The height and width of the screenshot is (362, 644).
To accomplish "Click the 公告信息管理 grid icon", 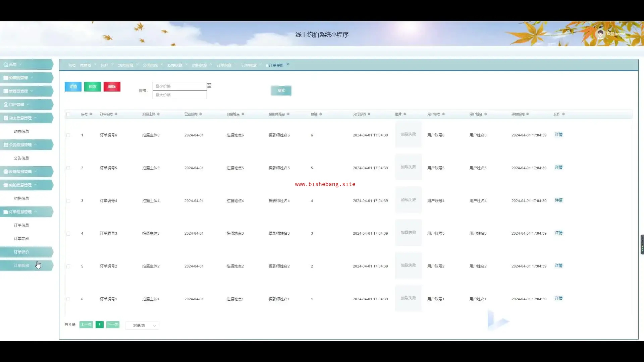I will 6,145.
